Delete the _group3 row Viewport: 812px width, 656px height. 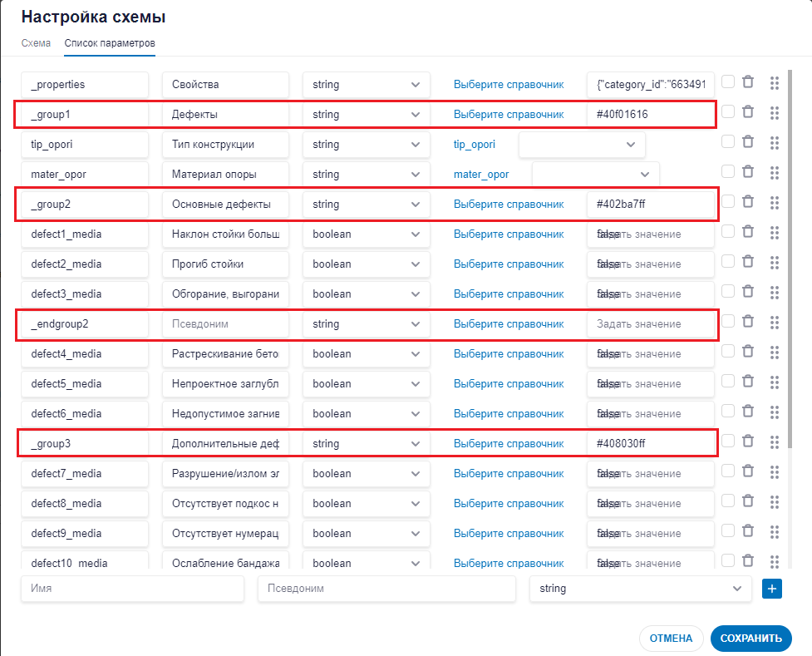(x=748, y=441)
